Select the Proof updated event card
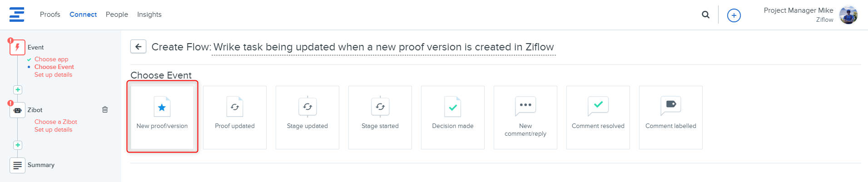Image resolution: width=868 pixels, height=182 pixels. tap(235, 117)
